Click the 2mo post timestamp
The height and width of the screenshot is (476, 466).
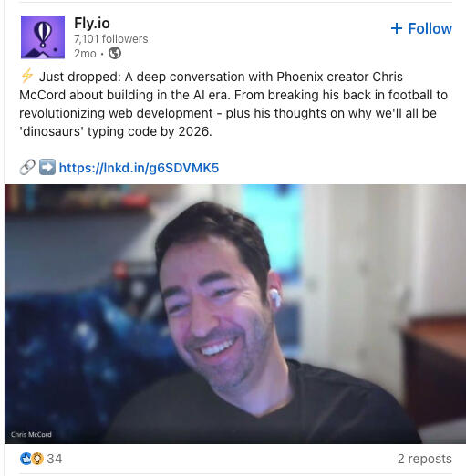coord(85,54)
